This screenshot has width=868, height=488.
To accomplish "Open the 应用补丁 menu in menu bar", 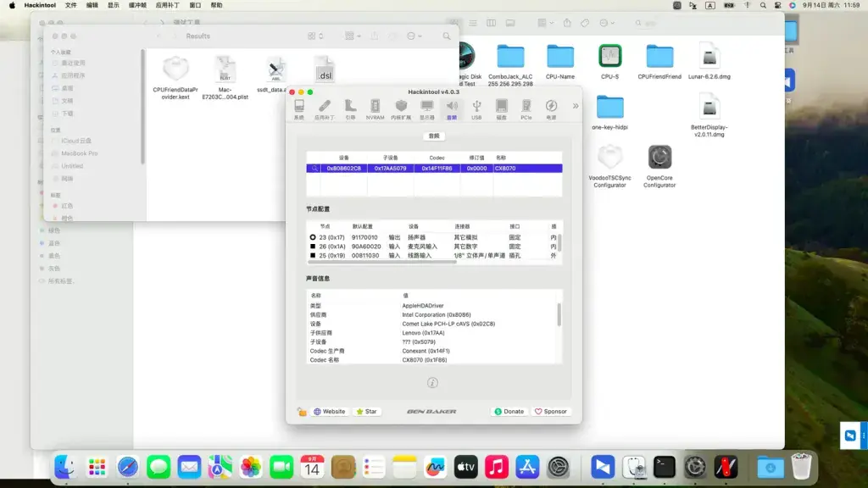I will click(x=167, y=5).
